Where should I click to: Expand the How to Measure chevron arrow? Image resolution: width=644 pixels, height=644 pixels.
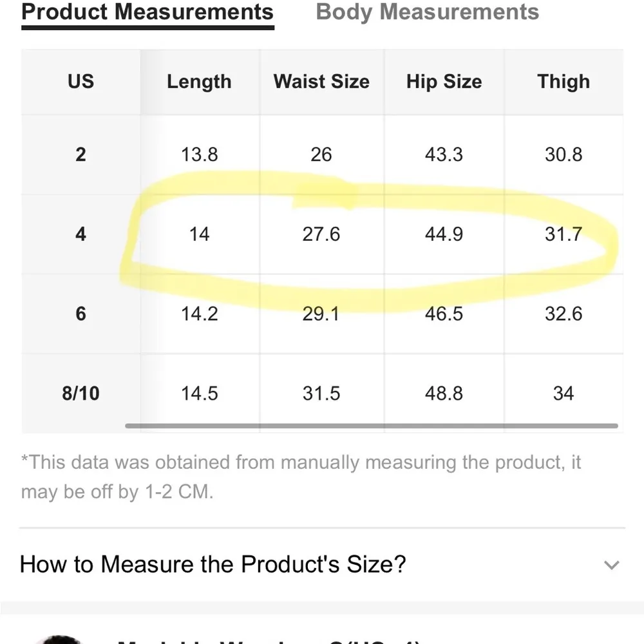[x=611, y=565]
